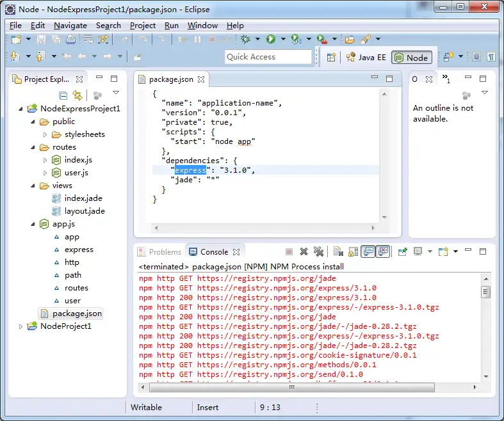Click the Console vertical scrollbar thumb
The image size is (504, 421).
(x=485, y=292)
